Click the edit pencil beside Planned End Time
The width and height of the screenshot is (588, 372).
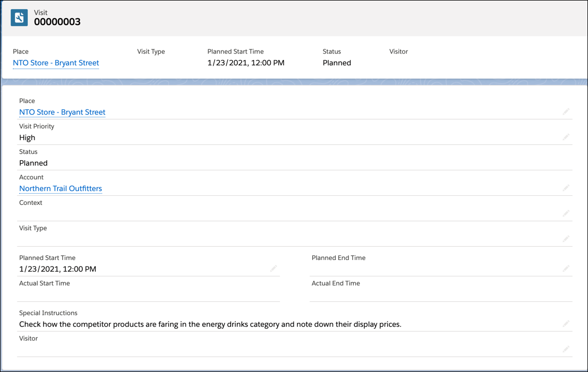pos(566,269)
